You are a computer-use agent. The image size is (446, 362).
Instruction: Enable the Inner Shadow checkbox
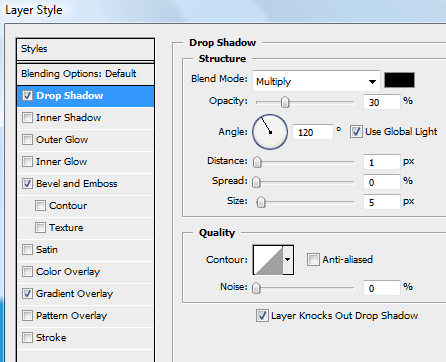click(x=27, y=118)
